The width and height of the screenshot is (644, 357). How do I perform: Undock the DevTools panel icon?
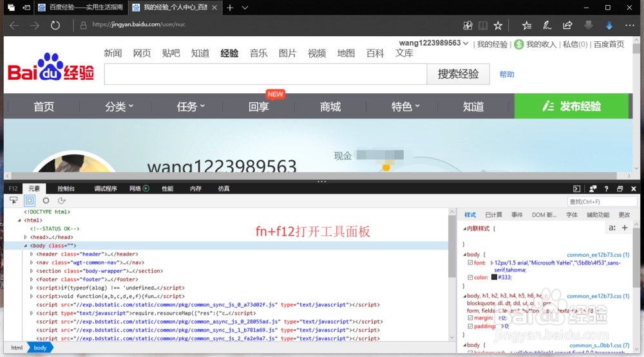point(620,188)
